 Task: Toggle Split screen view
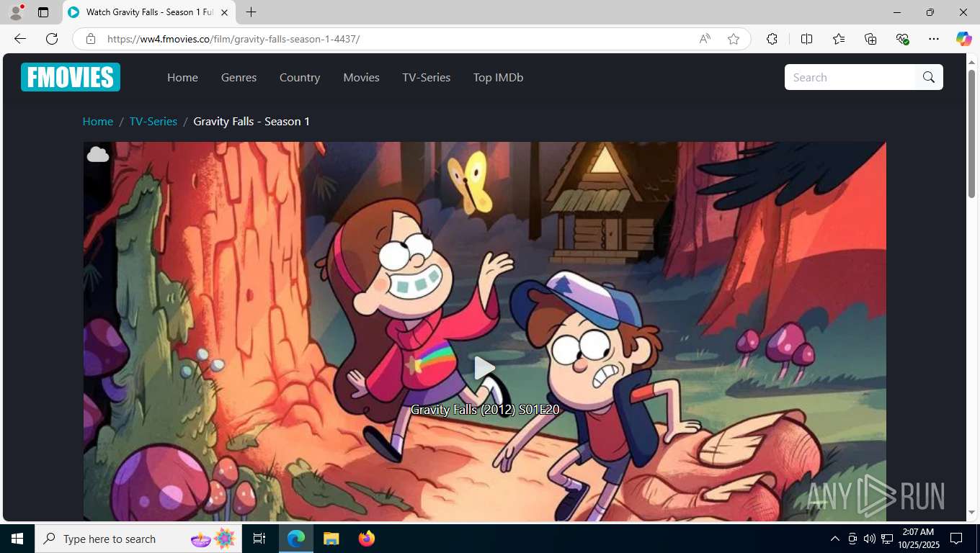[x=806, y=39]
